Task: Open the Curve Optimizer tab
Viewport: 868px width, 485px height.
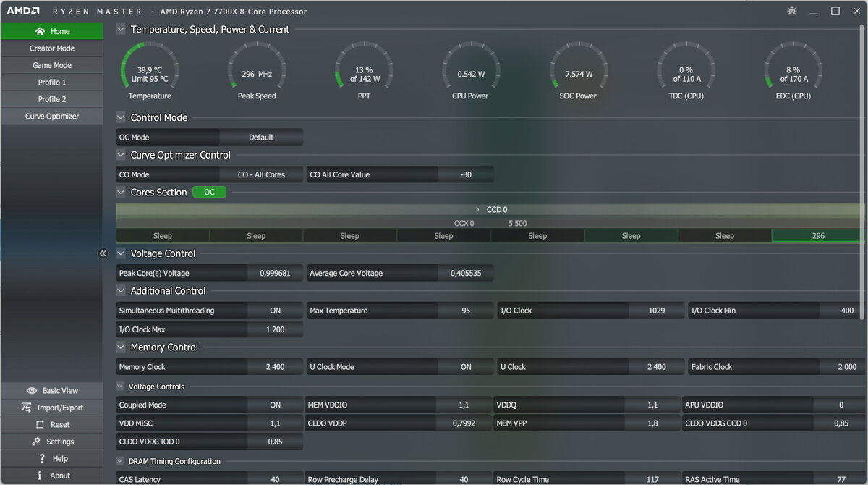Action: pos(52,116)
